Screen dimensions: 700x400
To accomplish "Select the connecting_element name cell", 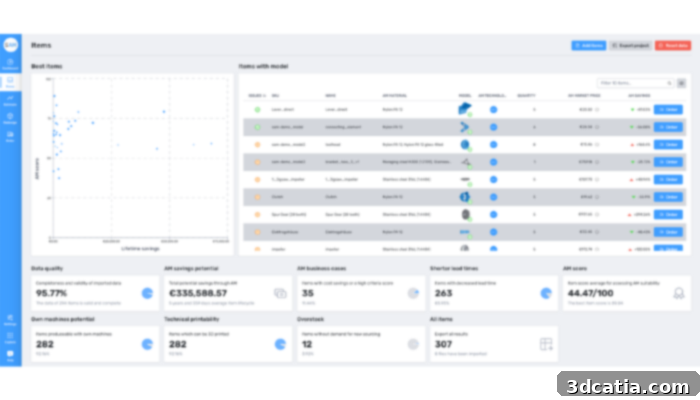I will [x=343, y=127].
